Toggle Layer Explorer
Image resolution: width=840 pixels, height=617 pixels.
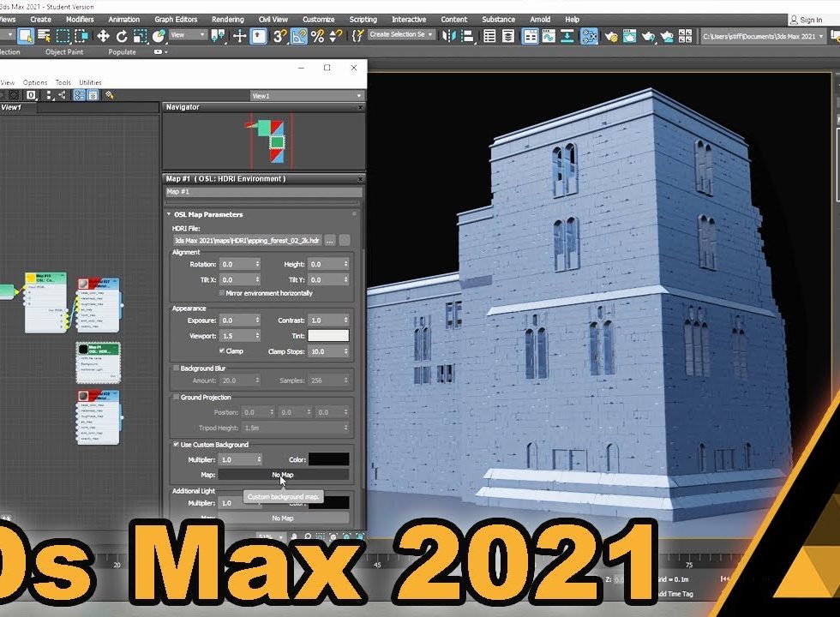click(507, 36)
